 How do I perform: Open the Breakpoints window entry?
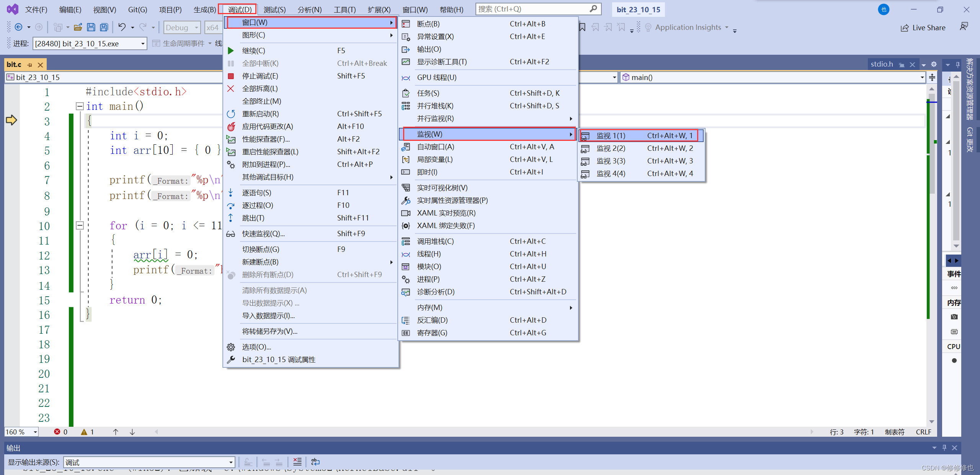[428, 24]
